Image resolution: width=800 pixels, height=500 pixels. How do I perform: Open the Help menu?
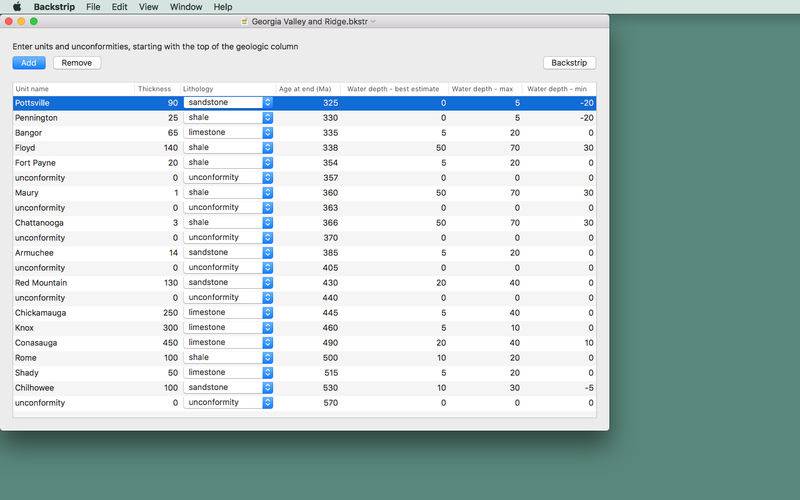[x=222, y=7]
